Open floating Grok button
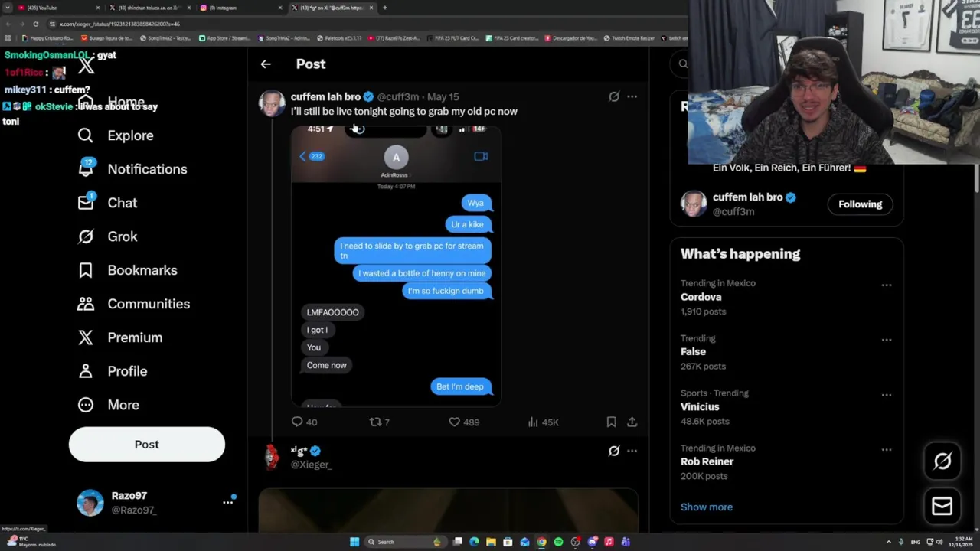980x551 pixels. click(942, 461)
